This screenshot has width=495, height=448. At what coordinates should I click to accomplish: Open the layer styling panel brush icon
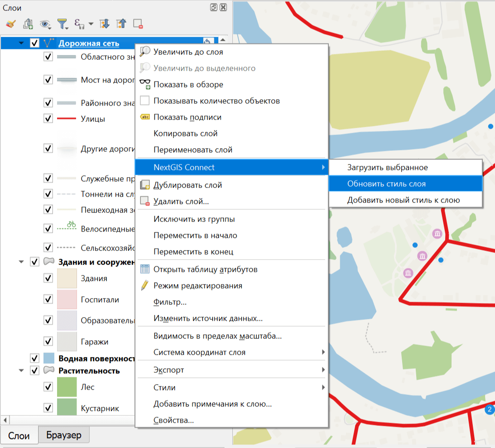[11, 24]
